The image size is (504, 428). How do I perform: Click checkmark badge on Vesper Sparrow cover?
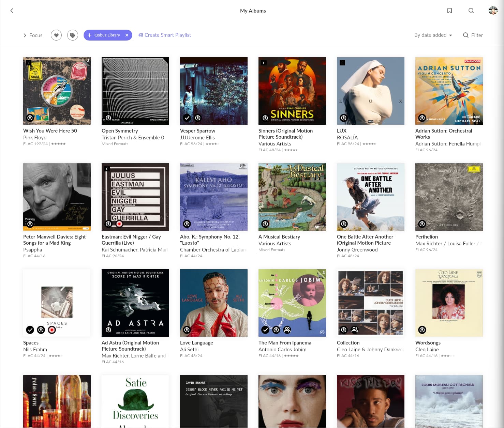187,118
